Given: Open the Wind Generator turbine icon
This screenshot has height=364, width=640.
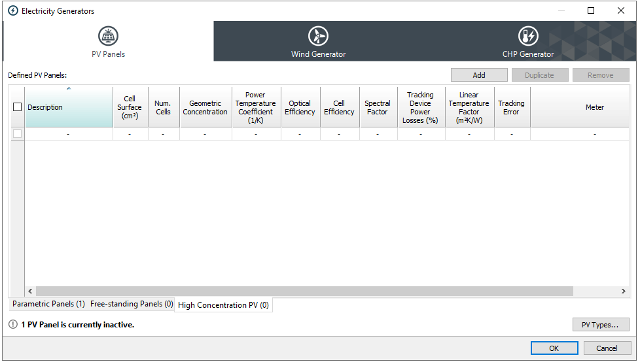Looking at the screenshot, I should pos(318,36).
